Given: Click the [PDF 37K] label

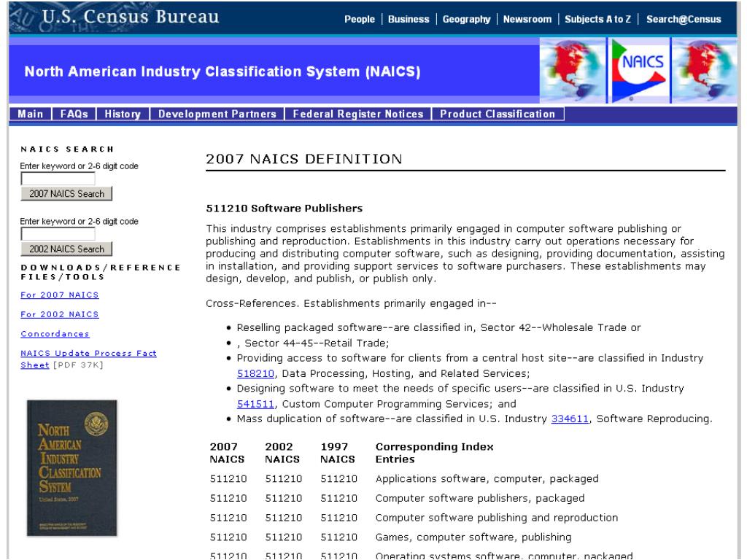Looking at the screenshot, I should (x=78, y=365).
